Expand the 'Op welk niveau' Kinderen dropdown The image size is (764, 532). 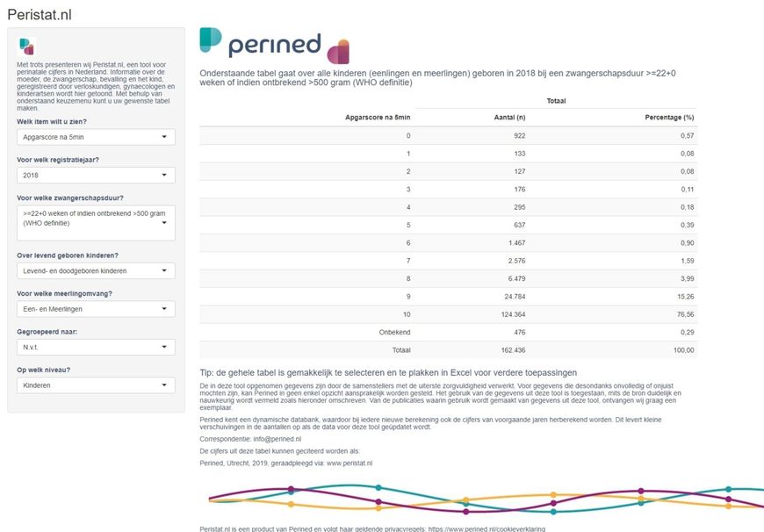pyautogui.click(x=96, y=385)
